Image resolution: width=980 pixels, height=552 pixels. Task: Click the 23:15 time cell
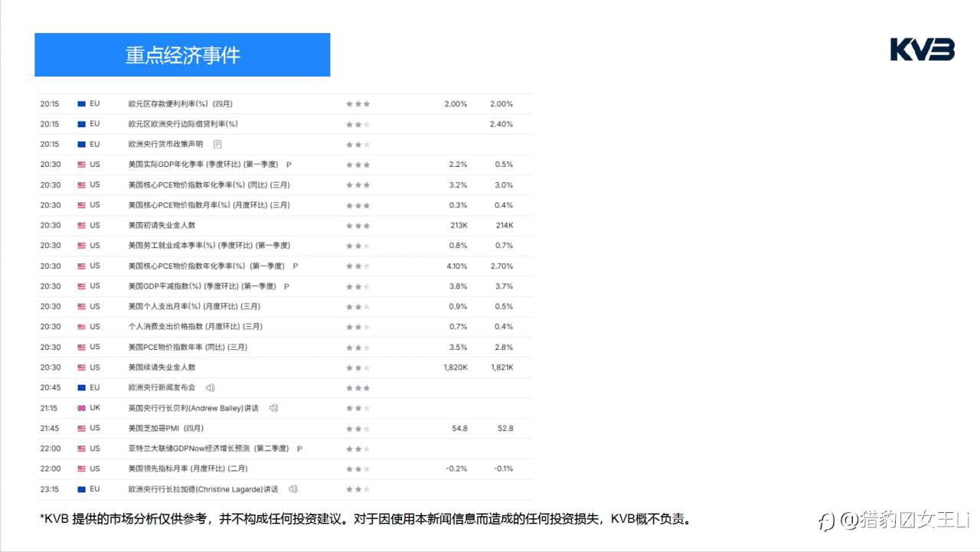(x=50, y=489)
